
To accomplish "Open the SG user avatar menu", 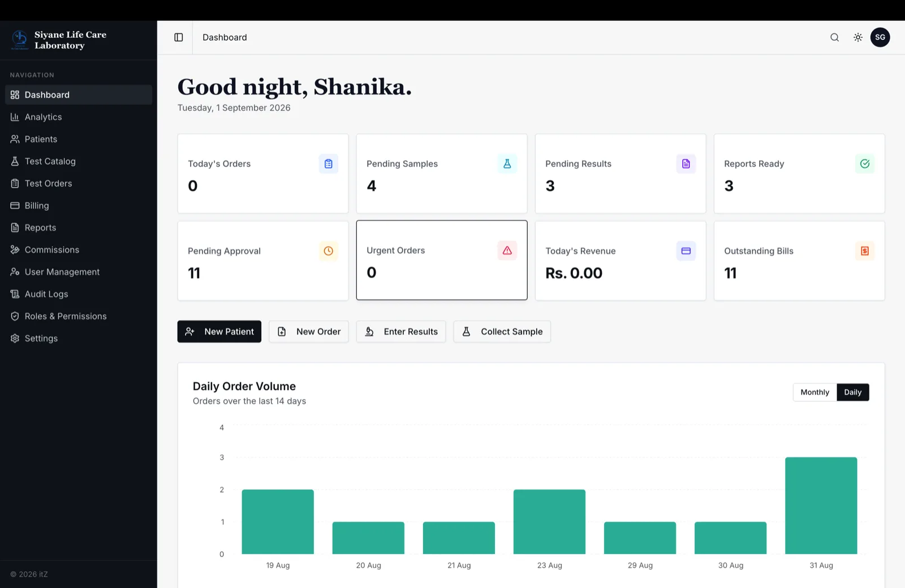I will tap(880, 37).
